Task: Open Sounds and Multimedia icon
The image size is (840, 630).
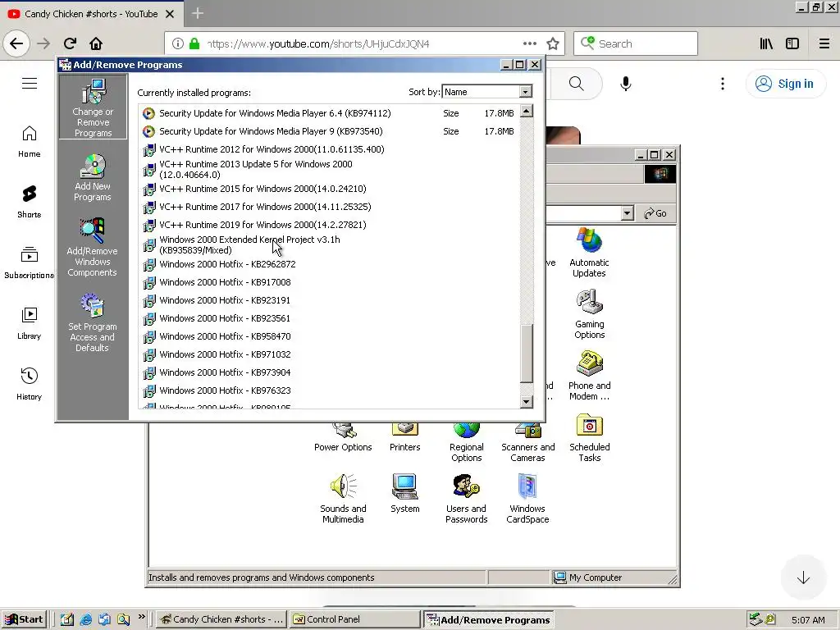Action: (343, 498)
